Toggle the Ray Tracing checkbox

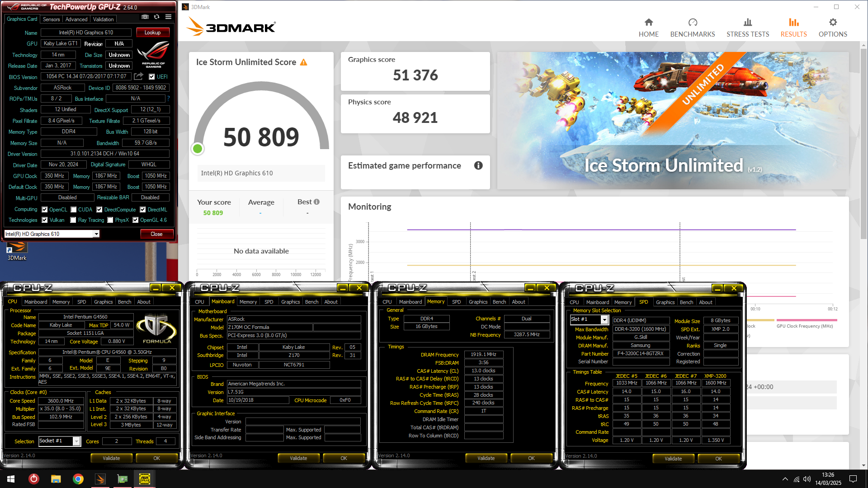[73, 220]
